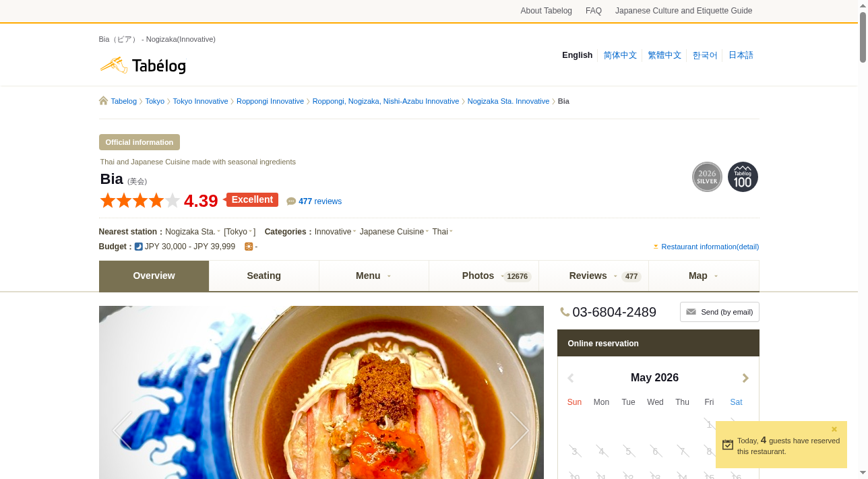
Task: Select English language
Action: tap(578, 55)
